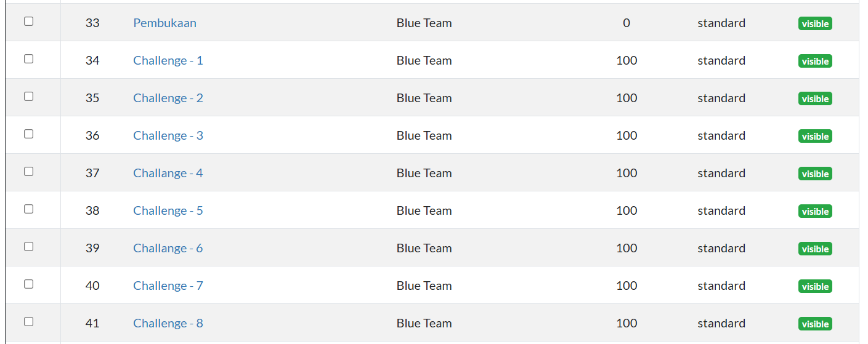The image size is (868, 344).
Task: Open the Challange - 4 entry
Action: 168,174
